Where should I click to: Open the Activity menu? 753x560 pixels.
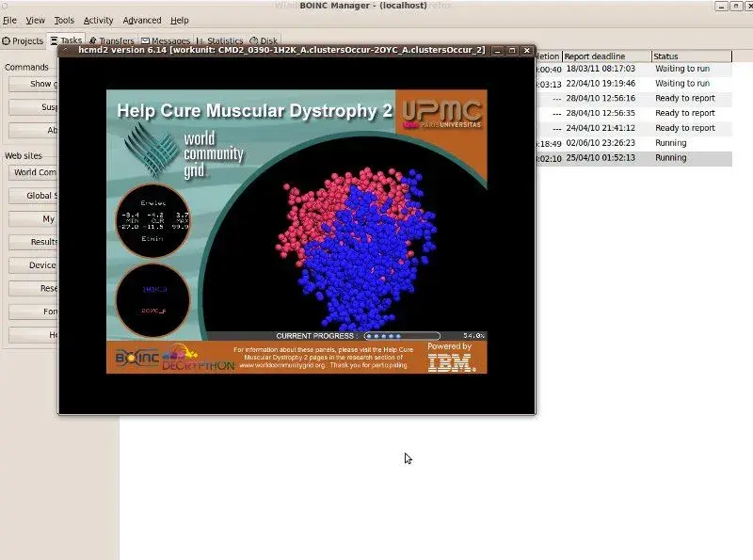pos(98,20)
